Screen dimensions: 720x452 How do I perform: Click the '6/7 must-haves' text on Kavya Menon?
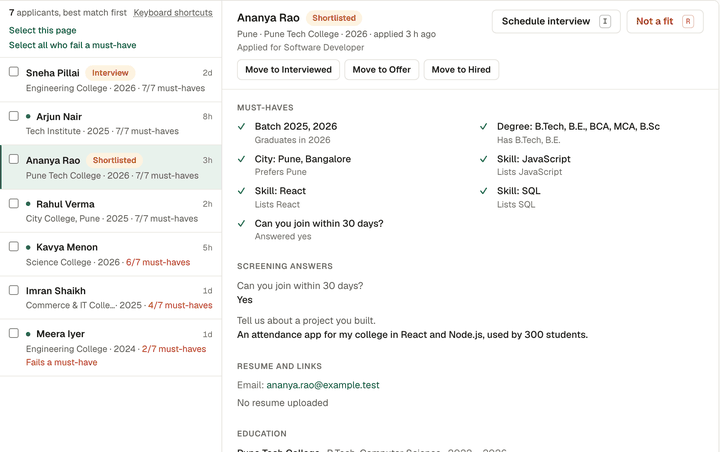coord(158,262)
